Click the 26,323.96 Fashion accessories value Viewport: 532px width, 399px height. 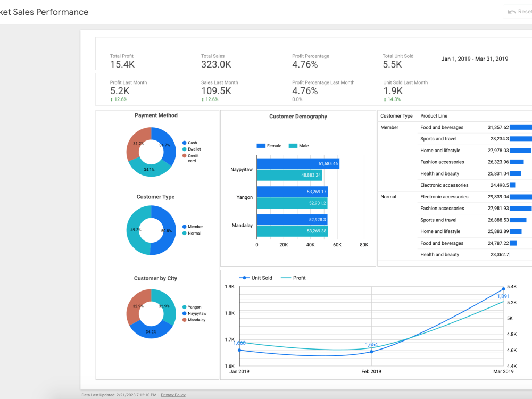click(498, 162)
